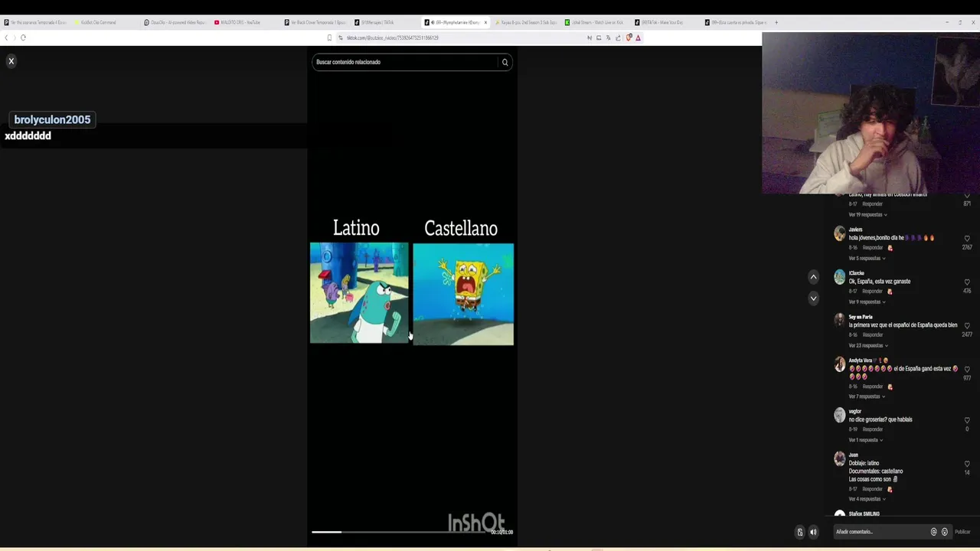Click the sticker icon beside Javiers' Responder
Screen dimensions: 980x551
(x=890, y=248)
